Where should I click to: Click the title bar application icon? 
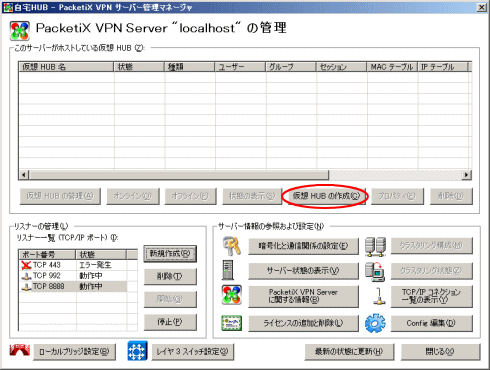click(x=7, y=7)
